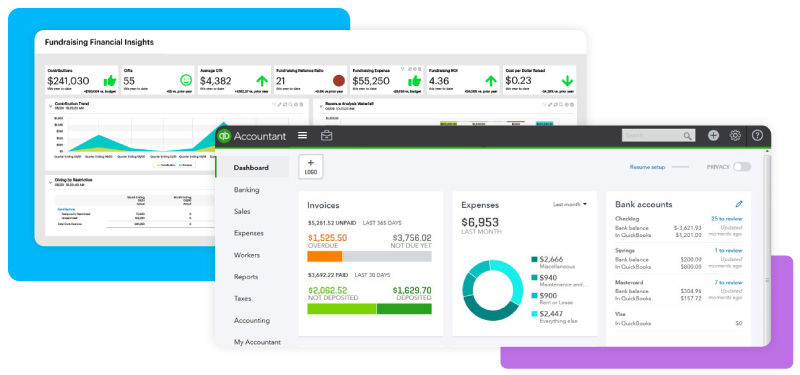Image resolution: width=800 pixels, height=375 pixels.
Task: Open the 1 to review link for Savings
Action: tap(728, 251)
